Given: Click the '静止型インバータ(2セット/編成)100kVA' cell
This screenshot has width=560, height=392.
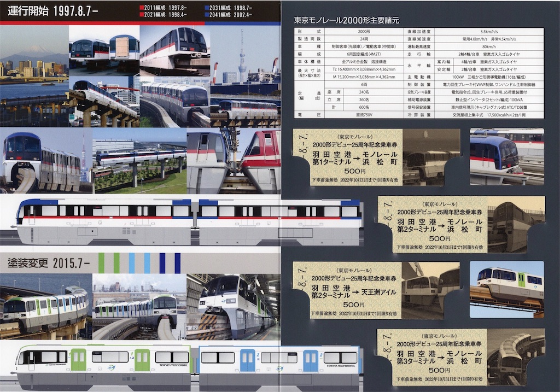Looking at the screenshot, I should pyautogui.click(x=488, y=100).
